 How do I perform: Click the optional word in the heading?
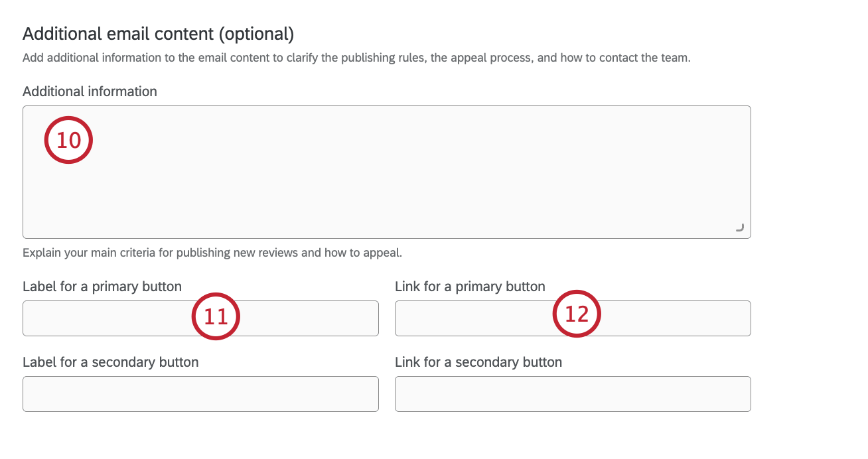coord(259,33)
